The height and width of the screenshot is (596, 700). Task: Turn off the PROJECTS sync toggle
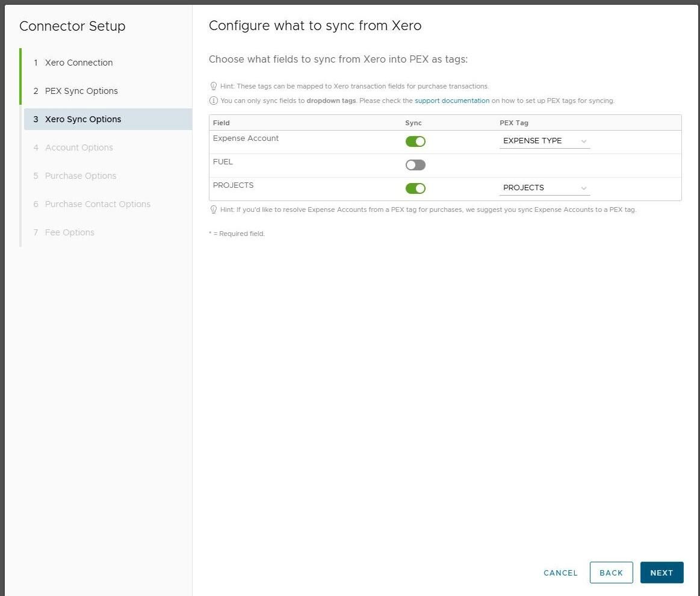click(x=415, y=188)
